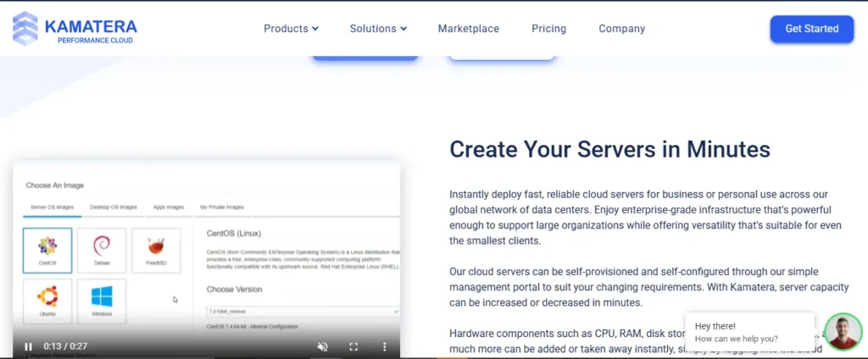Open chat via agent avatar

(843, 332)
